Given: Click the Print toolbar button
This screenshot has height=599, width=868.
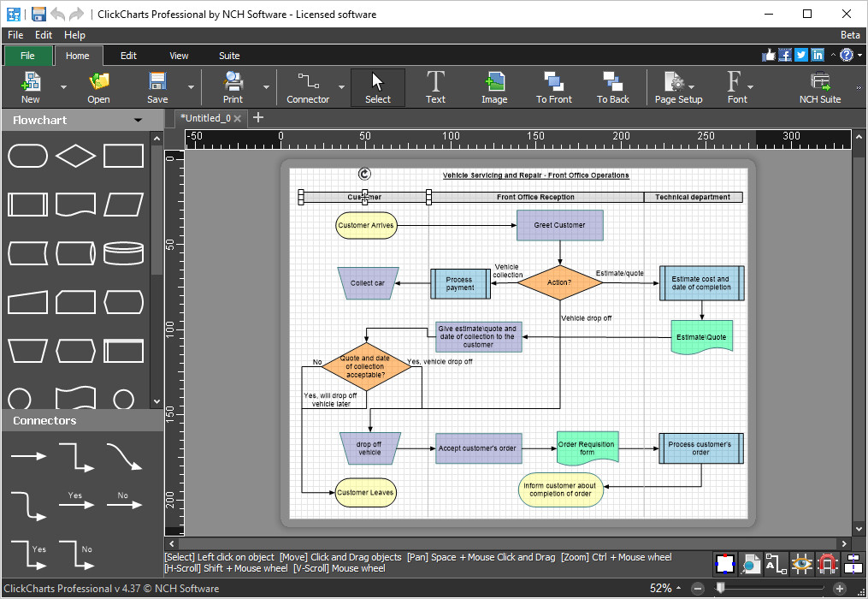Looking at the screenshot, I should click(x=233, y=87).
